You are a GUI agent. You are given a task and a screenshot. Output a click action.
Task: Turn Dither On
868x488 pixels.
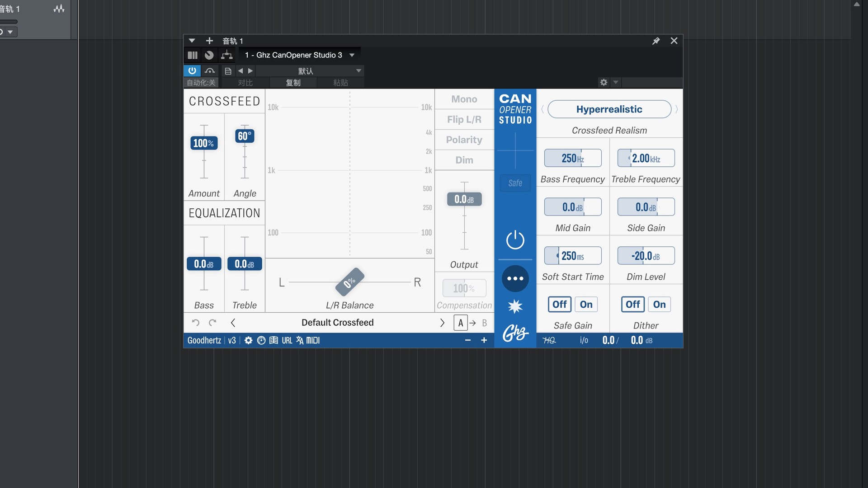click(x=659, y=304)
